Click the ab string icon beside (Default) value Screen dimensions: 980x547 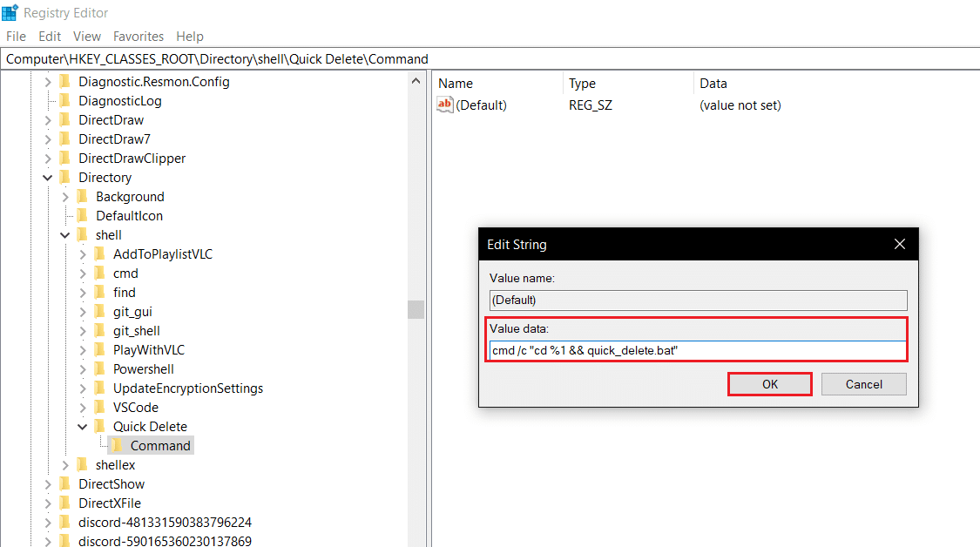click(x=444, y=105)
